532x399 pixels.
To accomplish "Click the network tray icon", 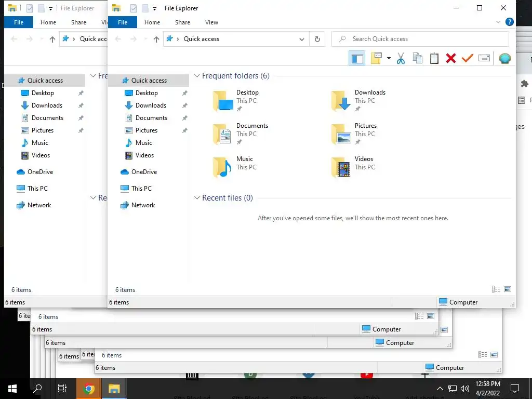I will tap(453, 389).
